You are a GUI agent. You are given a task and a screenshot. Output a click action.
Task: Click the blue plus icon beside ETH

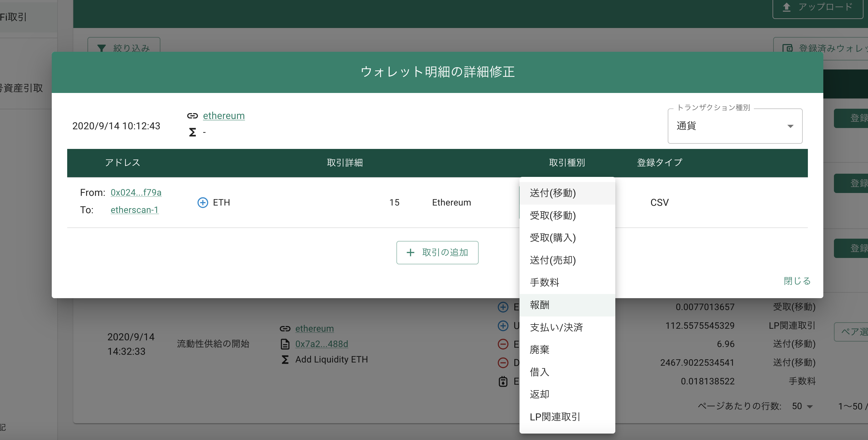point(203,202)
